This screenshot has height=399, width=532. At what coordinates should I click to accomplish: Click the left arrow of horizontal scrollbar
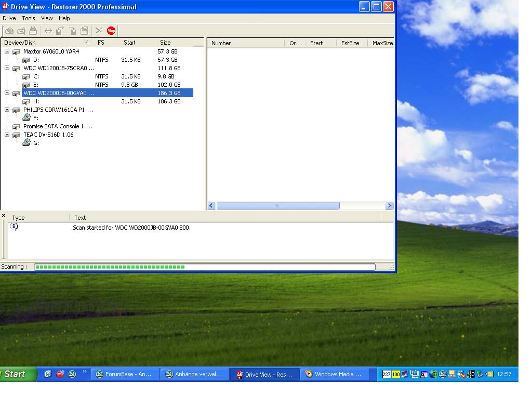(x=212, y=206)
